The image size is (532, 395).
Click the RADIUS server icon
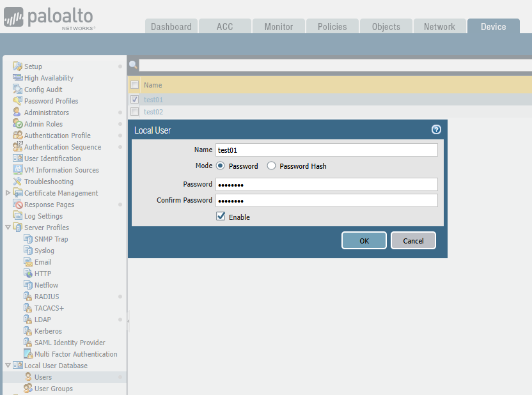pyautogui.click(x=28, y=297)
